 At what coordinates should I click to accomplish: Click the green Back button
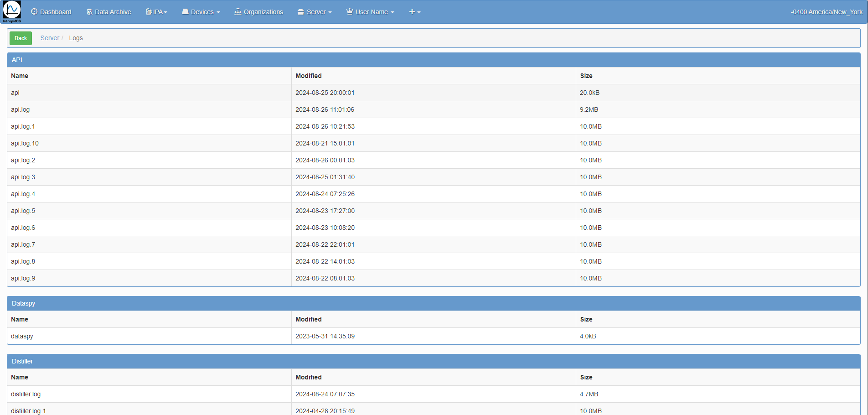point(21,38)
